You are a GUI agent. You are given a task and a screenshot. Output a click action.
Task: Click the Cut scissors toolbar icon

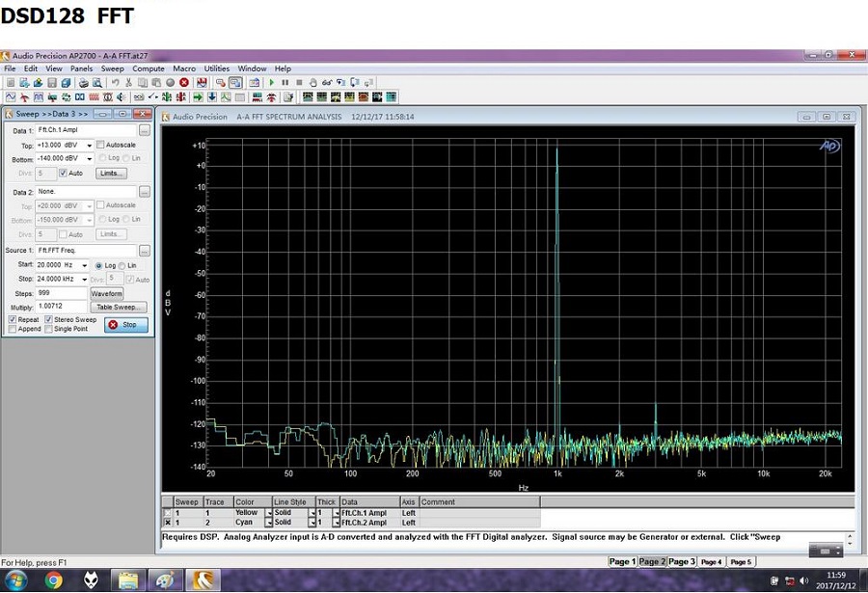click(x=127, y=83)
